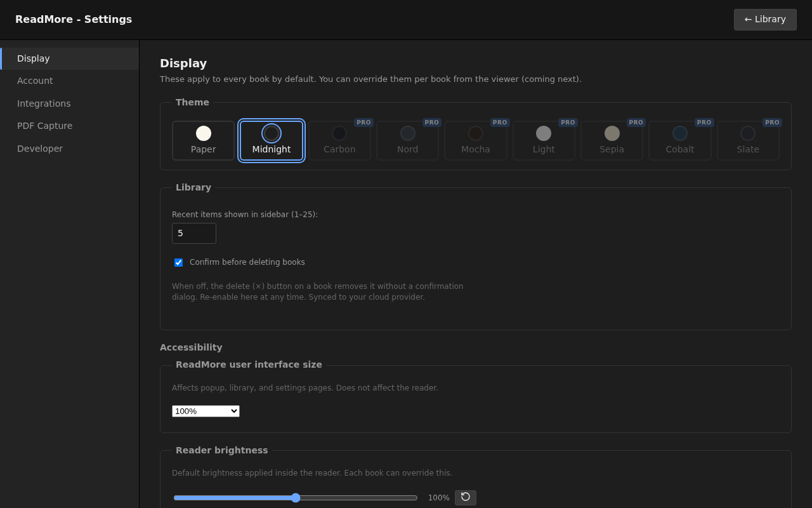Choose the Slate theme
This screenshot has height=508, width=812.
(748, 141)
